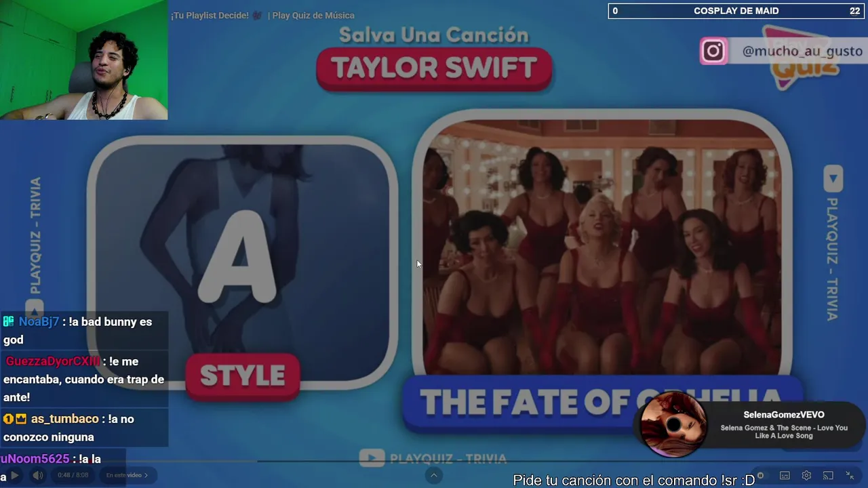Open the 'En este vídeo' chapters chip
The height and width of the screenshot is (488, 868).
(x=127, y=475)
